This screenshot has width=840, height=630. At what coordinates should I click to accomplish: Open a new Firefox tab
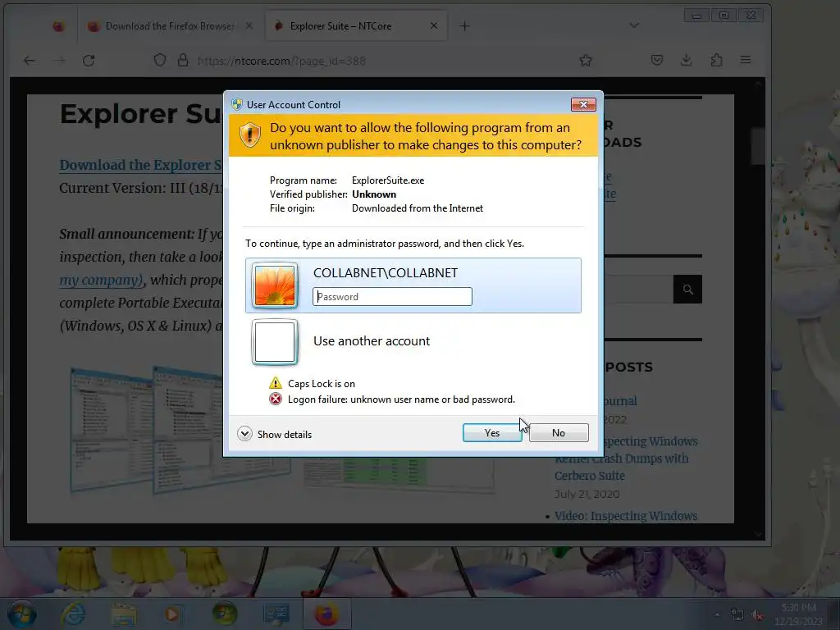[x=464, y=25]
